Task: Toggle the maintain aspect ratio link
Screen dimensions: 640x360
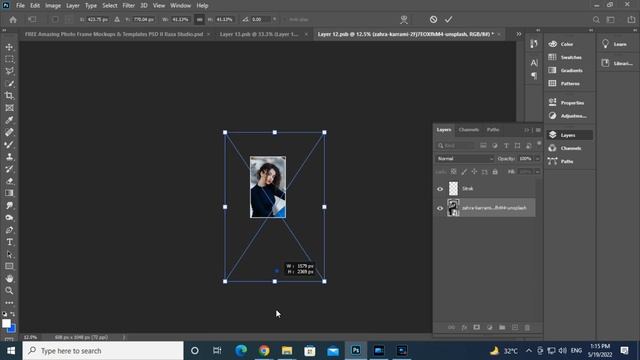Action: pyautogui.click(x=199, y=20)
